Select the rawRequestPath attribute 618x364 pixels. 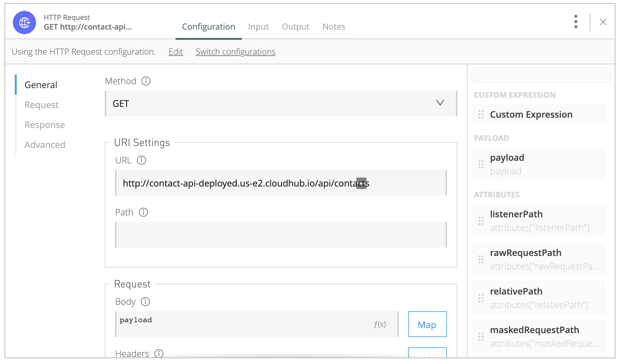click(x=538, y=259)
